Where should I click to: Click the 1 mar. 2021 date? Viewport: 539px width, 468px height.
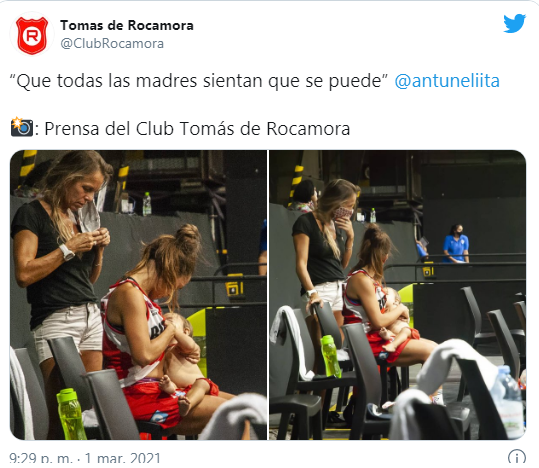click(123, 459)
